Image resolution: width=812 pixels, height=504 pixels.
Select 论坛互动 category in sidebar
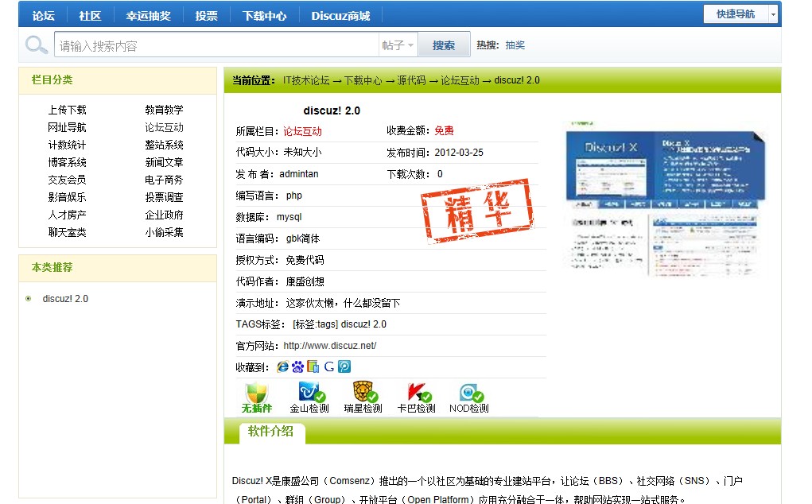point(164,127)
